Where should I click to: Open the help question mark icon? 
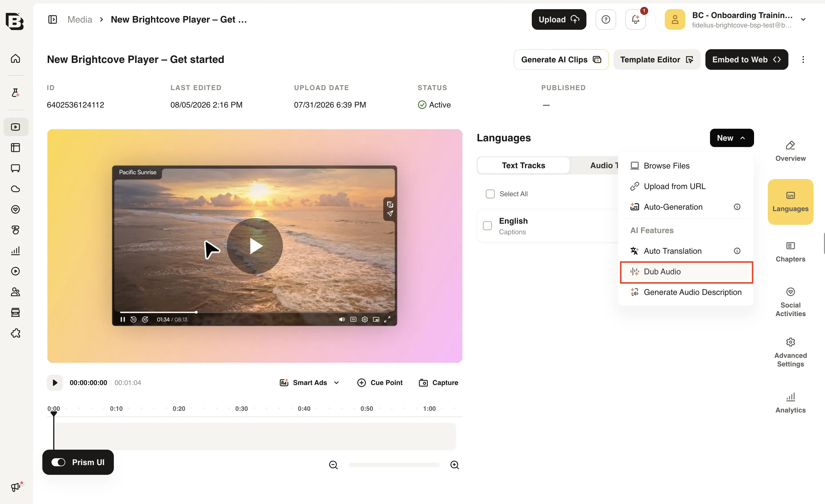[606, 19]
